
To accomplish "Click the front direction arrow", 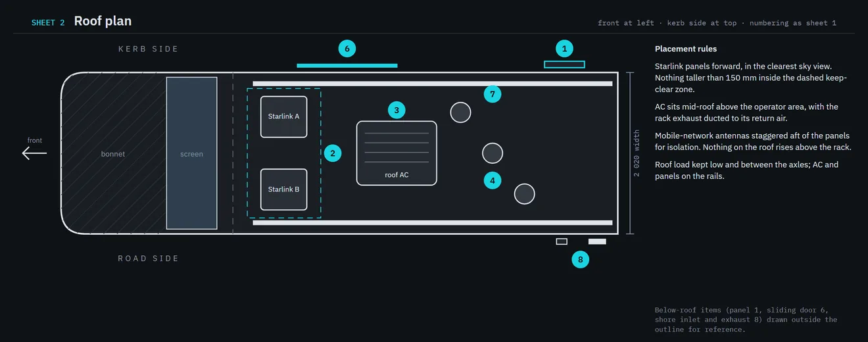I will 34,153.
